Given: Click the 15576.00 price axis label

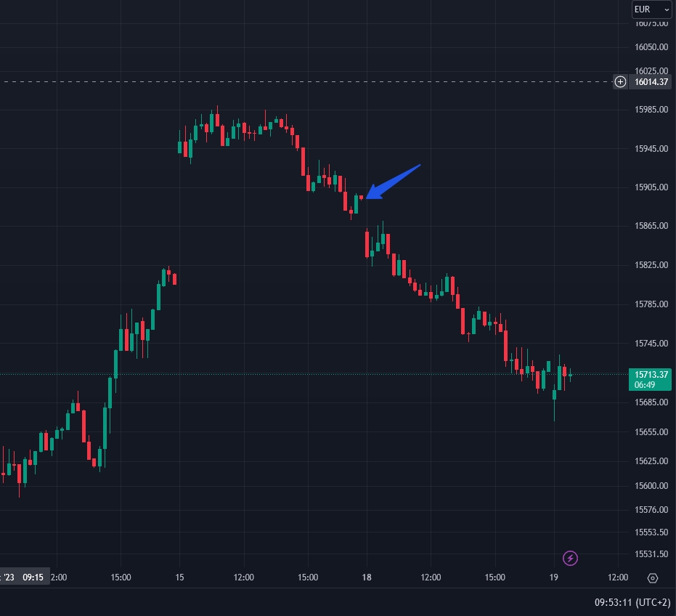Looking at the screenshot, I should [x=651, y=510].
